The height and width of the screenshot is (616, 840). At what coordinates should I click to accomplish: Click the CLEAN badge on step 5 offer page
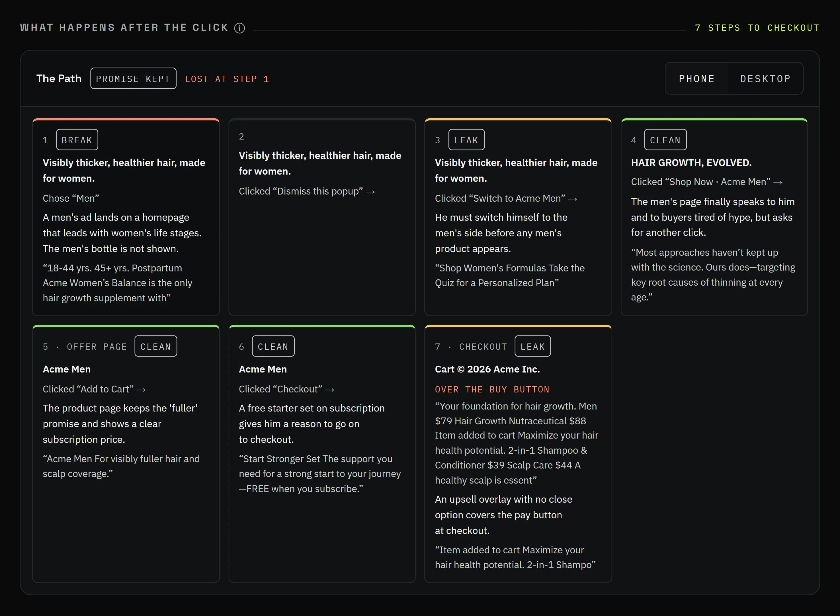[x=155, y=346]
